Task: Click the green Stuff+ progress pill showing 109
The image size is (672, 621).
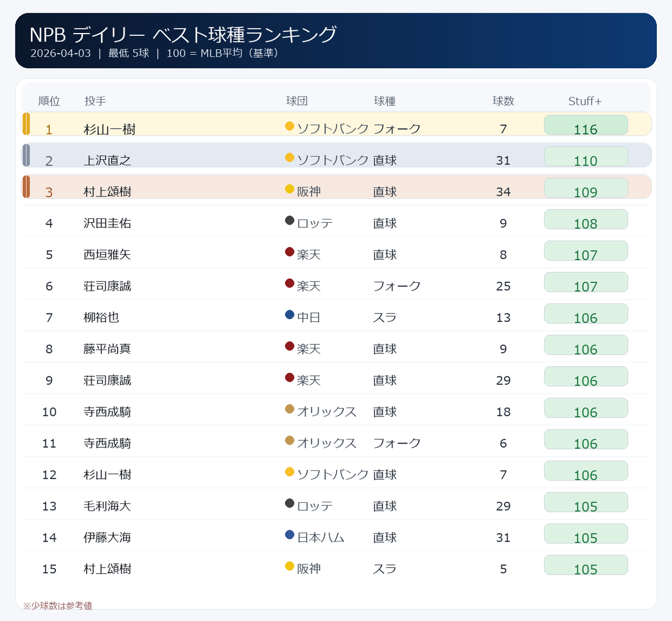Action: pos(586,189)
